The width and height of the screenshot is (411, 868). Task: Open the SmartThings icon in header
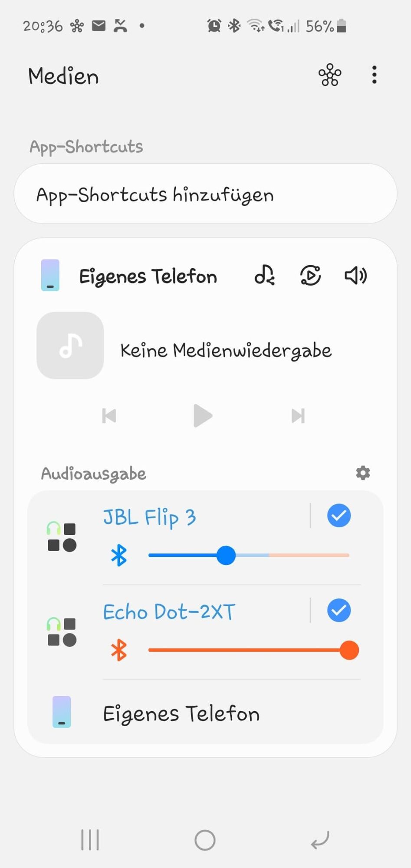click(330, 75)
